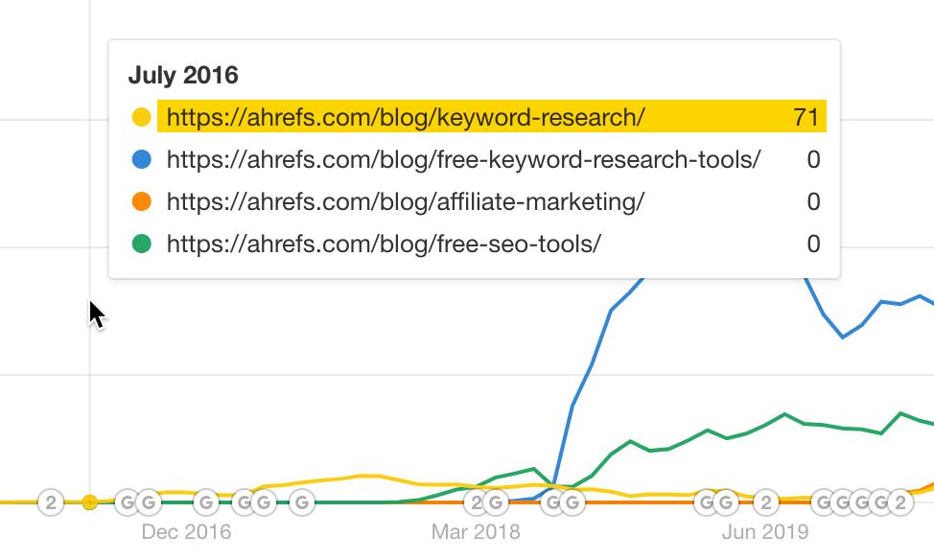The image size is (934, 560).
Task: Toggle the blue free-keyword-research-tools legend dot
Action: pyautogui.click(x=142, y=159)
